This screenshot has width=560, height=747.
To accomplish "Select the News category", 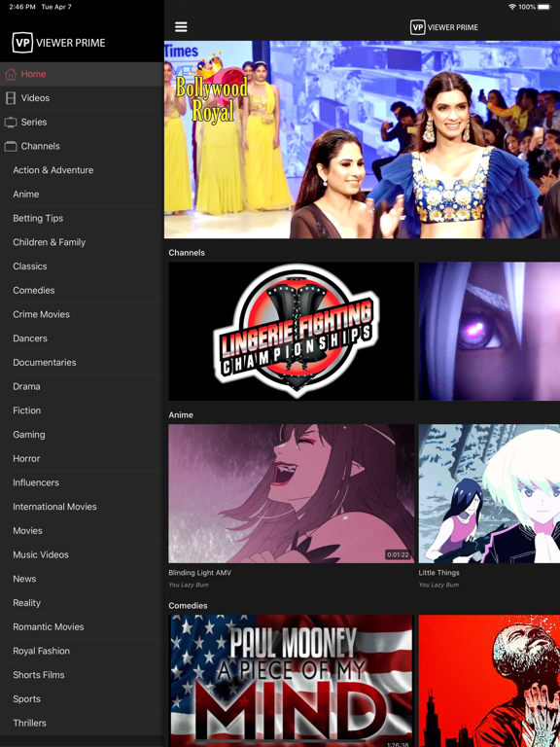I will click(x=82, y=579).
